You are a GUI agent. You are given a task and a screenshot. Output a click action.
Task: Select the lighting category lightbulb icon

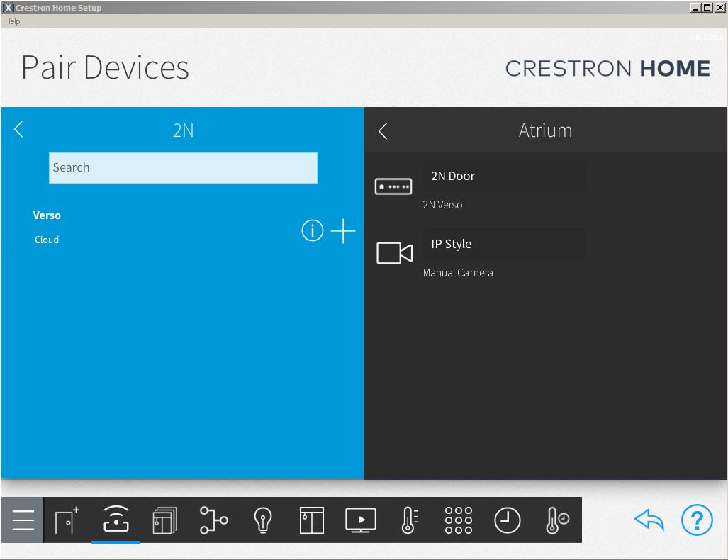pyautogui.click(x=262, y=520)
